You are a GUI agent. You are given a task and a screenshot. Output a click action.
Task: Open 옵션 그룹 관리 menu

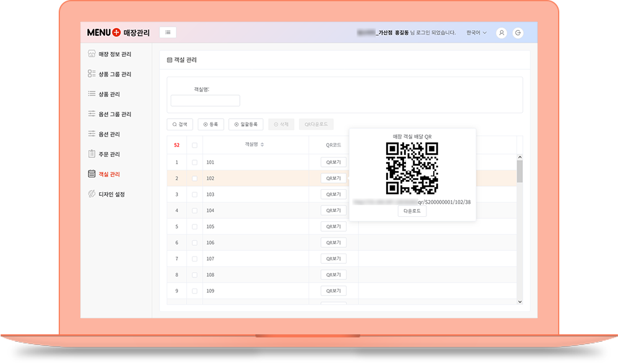point(115,114)
